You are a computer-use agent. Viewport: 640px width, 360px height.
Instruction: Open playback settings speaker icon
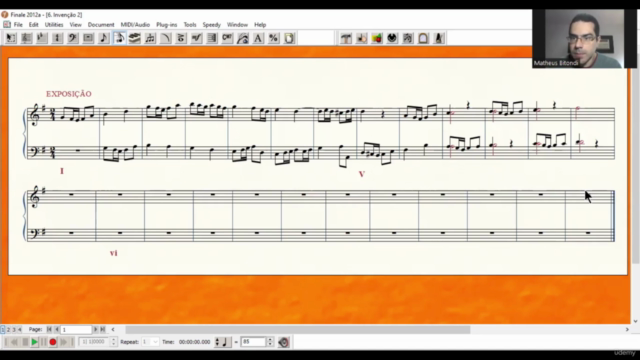tap(284, 342)
